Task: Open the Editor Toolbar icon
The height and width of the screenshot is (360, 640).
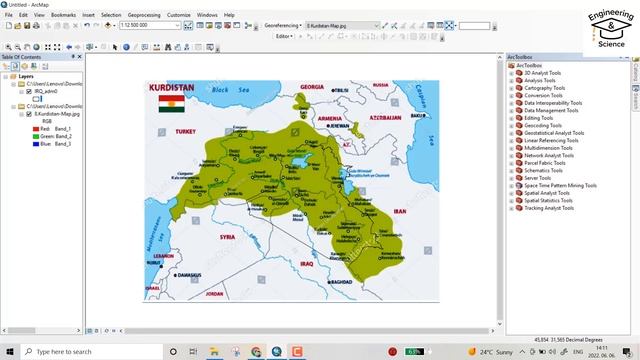Action: click(188, 26)
